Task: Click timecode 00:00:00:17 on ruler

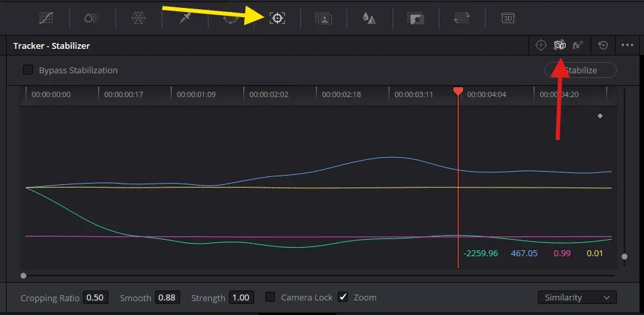Action: coord(123,94)
